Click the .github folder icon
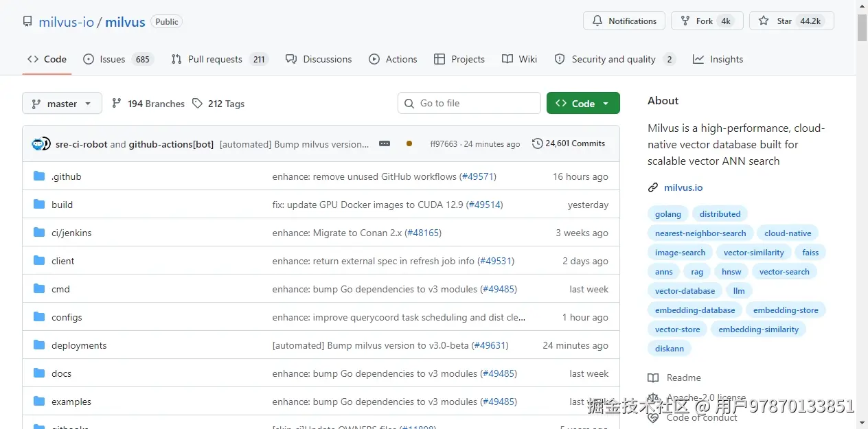This screenshot has width=868, height=429. click(39, 176)
